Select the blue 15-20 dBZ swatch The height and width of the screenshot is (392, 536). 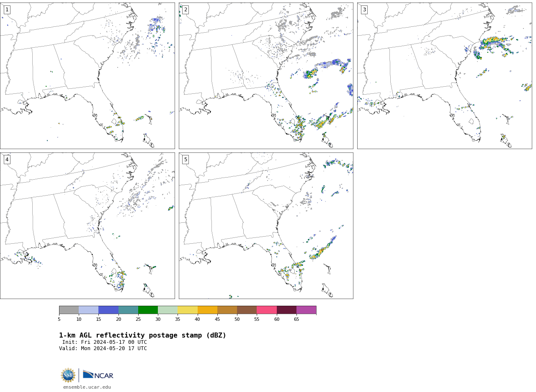pyautogui.click(x=108, y=310)
